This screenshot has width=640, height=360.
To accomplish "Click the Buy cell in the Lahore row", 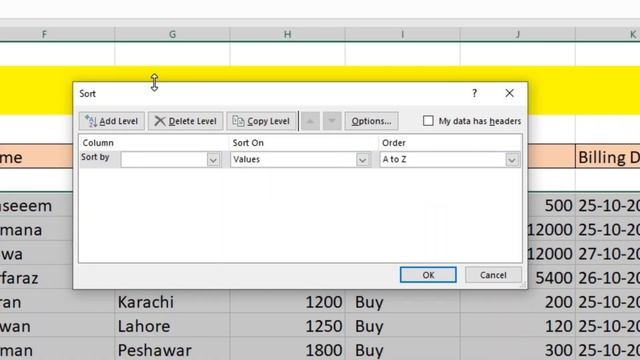I will point(402,326).
